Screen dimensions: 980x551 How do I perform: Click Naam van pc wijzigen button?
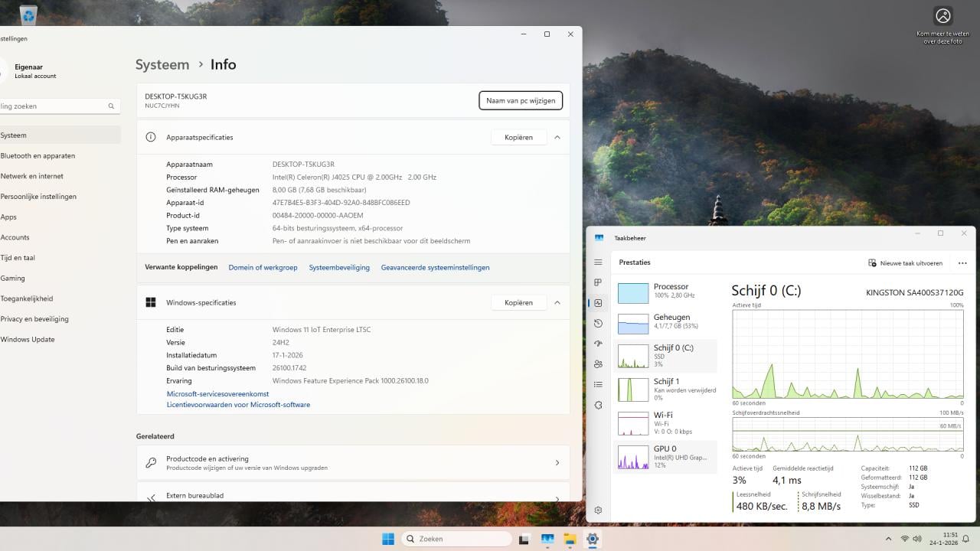(x=521, y=101)
